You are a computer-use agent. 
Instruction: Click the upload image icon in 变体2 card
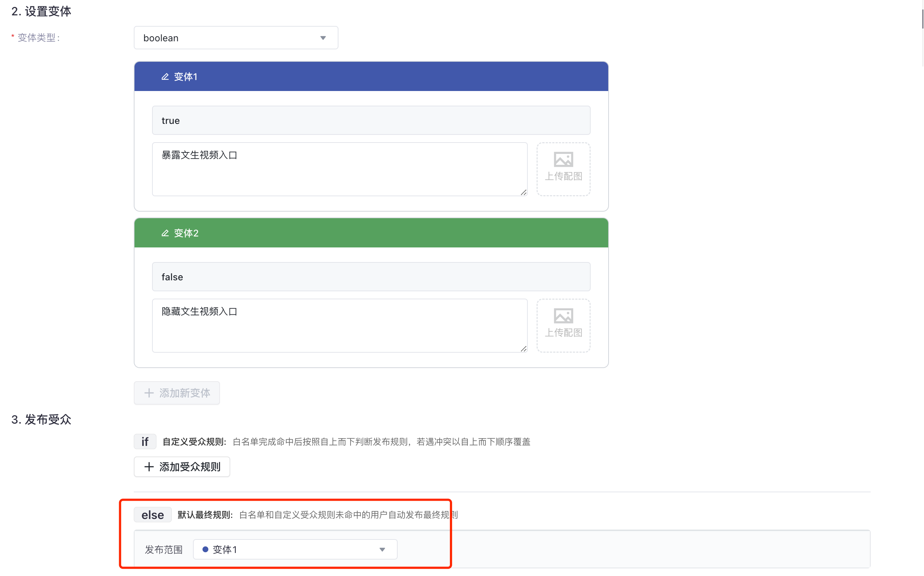click(563, 316)
